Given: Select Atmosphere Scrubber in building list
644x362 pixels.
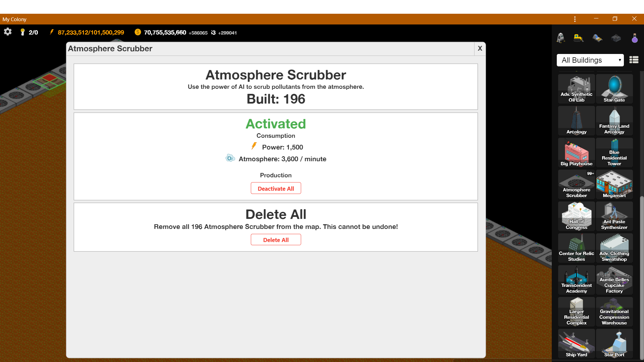Looking at the screenshot, I should (576, 184).
